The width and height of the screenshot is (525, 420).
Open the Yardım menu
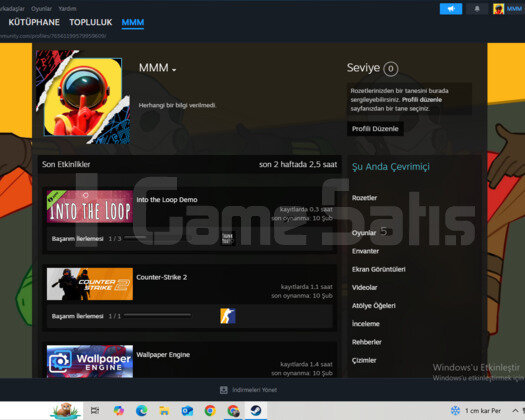pos(67,9)
